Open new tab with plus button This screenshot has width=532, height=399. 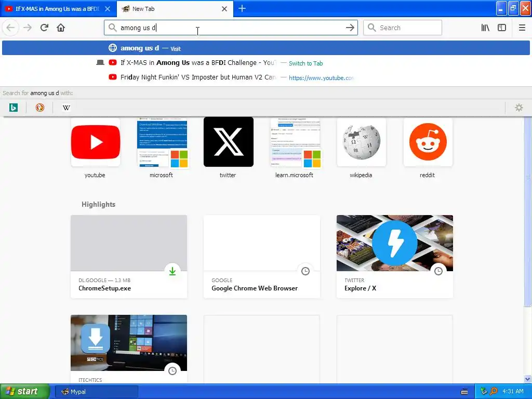[242, 8]
